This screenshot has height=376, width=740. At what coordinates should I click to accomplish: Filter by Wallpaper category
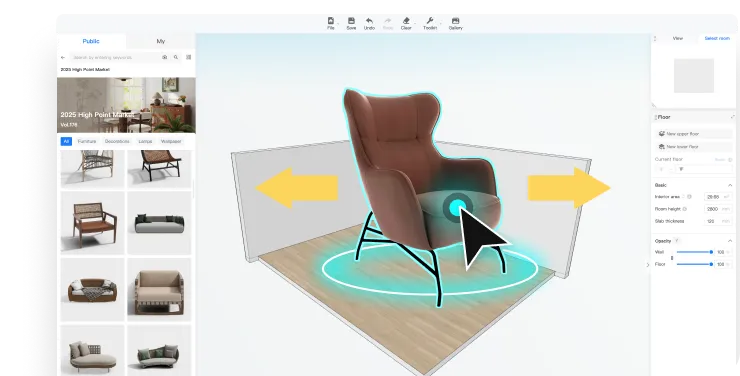pos(171,141)
